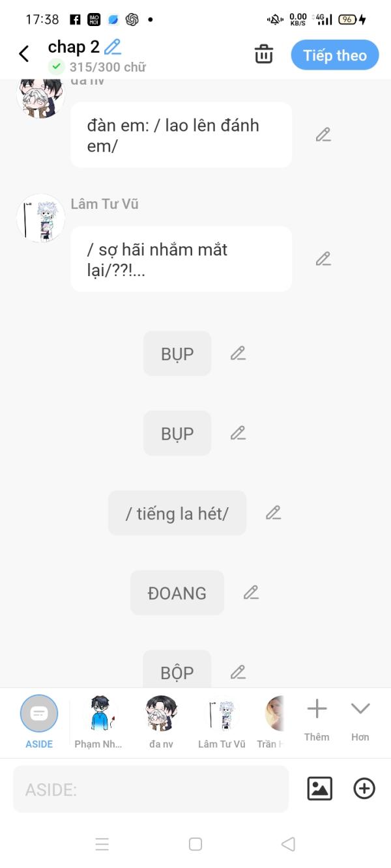Image resolution: width=391 pixels, height=868 pixels.
Task: Choose character Lâm Tư Vũ as speaker
Action: pos(222,721)
